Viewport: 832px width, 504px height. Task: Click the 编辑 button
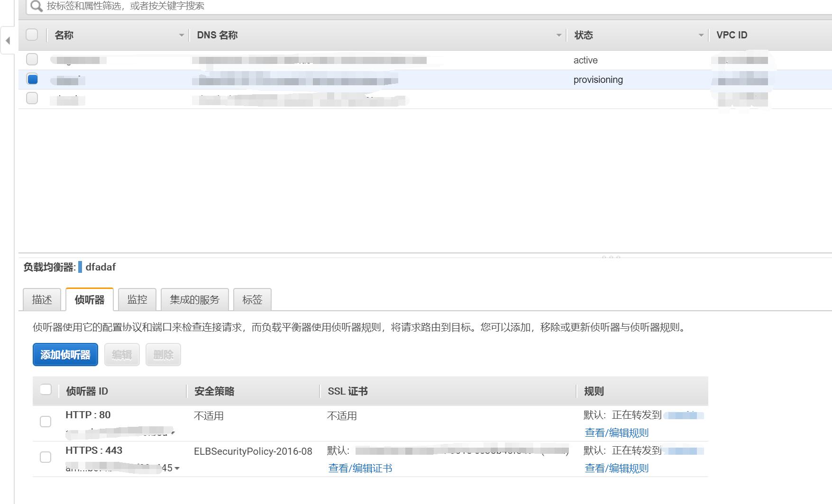122,355
